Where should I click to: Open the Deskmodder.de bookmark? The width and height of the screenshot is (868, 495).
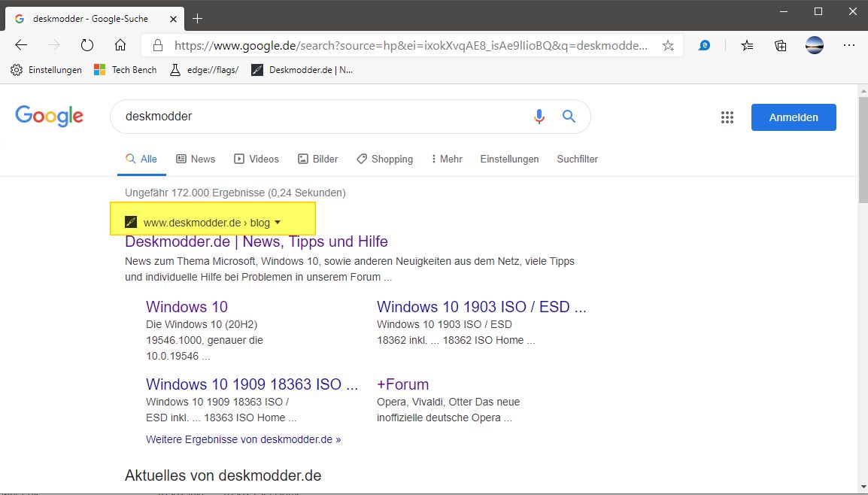(x=302, y=70)
